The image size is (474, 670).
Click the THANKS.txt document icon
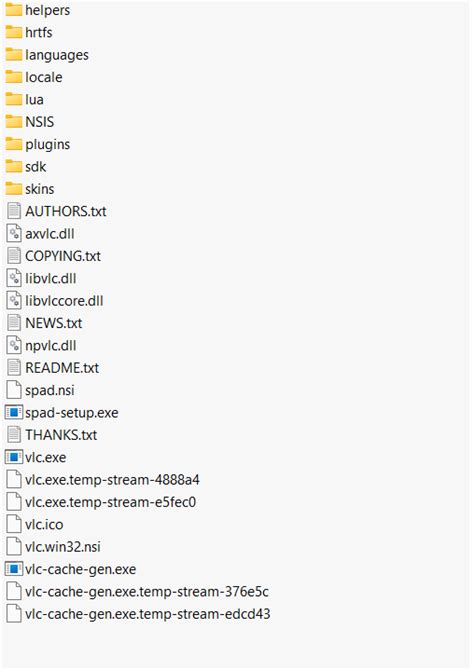(14, 435)
